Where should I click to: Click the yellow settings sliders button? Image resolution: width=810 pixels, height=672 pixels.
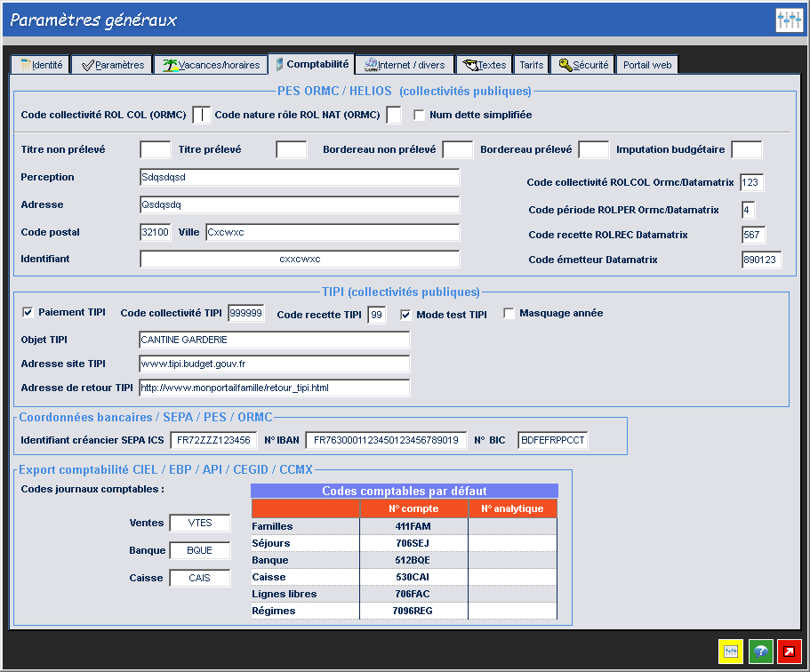(x=731, y=652)
